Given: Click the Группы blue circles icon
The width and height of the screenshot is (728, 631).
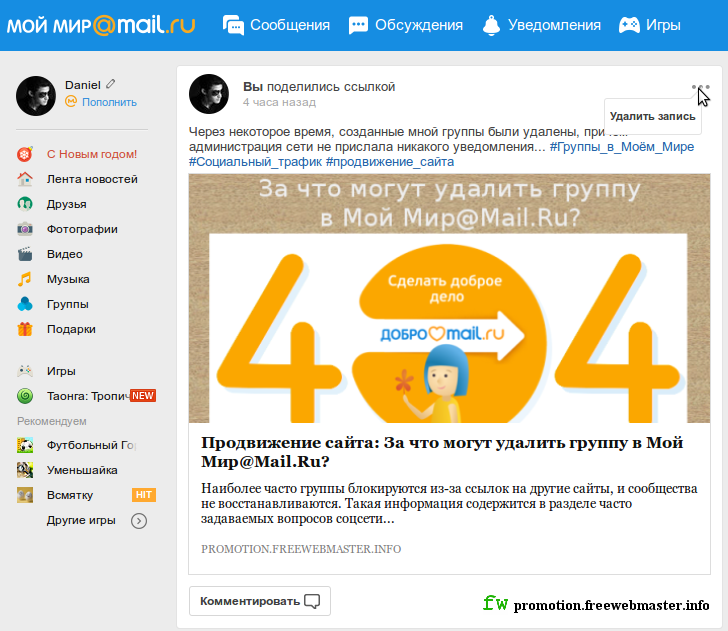Looking at the screenshot, I should pos(25,304).
